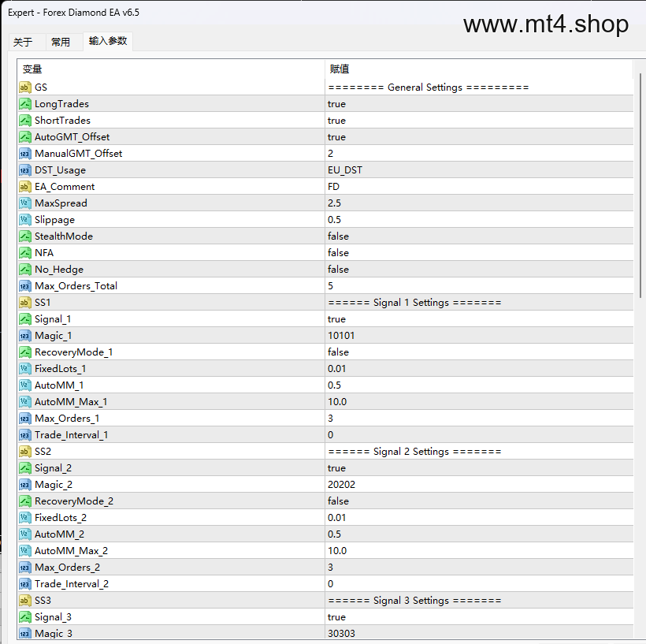Select the General Settings header value
This screenshot has width=646, height=644.
point(429,87)
